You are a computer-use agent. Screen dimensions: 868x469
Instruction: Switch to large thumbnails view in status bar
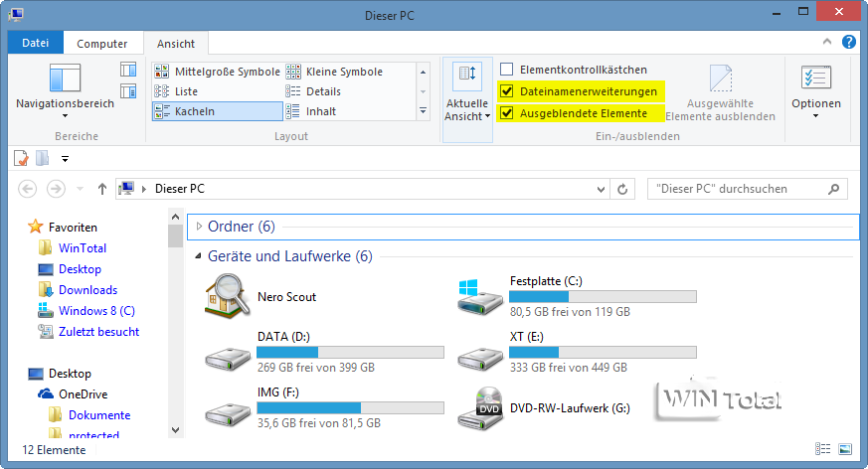pos(844,449)
